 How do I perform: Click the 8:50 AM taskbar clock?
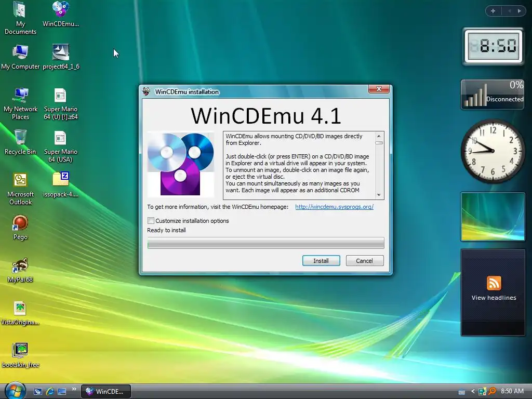click(512, 391)
